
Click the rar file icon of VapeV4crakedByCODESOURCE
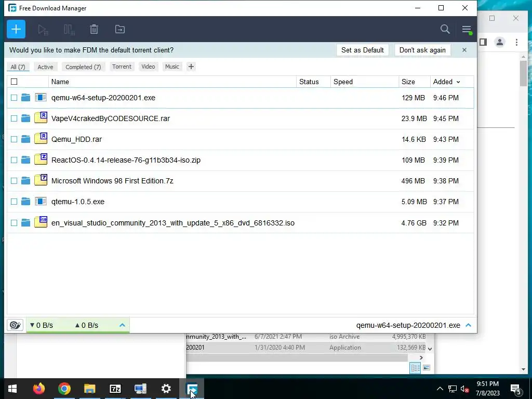[41, 118]
